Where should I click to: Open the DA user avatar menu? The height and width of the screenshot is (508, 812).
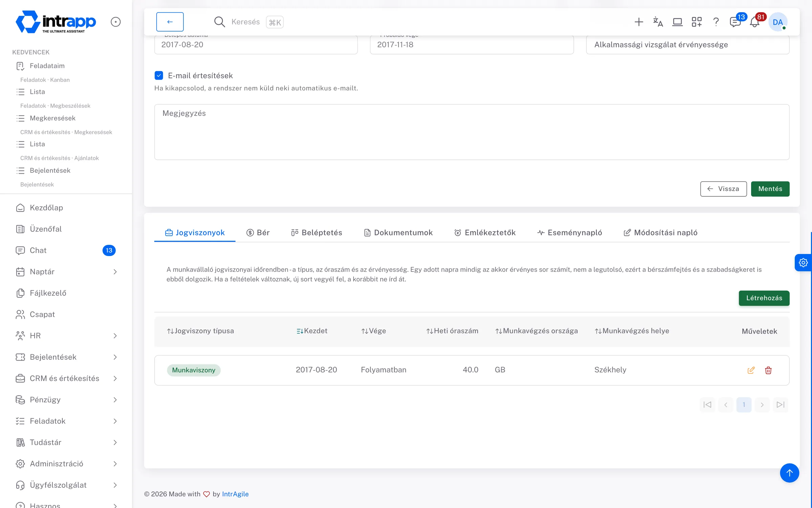click(778, 22)
